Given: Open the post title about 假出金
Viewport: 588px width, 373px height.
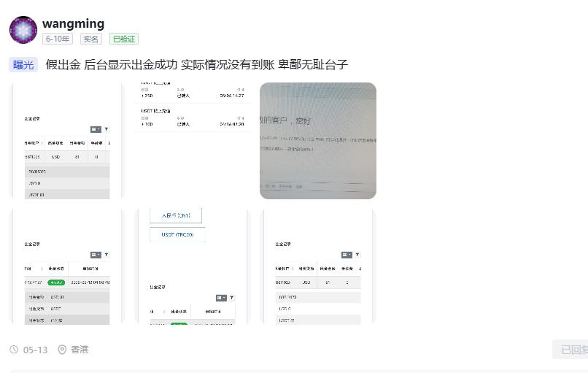Looking at the screenshot, I should click(196, 65).
